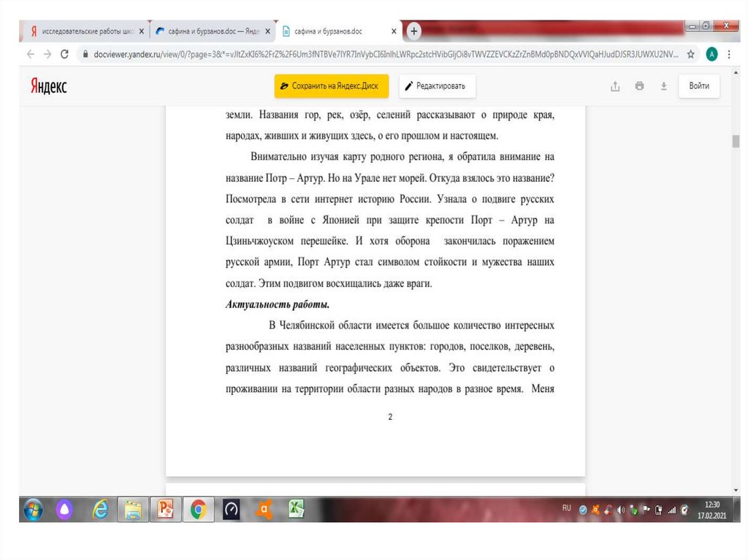The height and width of the screenshot is (560, 748).
Task: Click the heading Актуальность работы.
Action: point(277,304)
